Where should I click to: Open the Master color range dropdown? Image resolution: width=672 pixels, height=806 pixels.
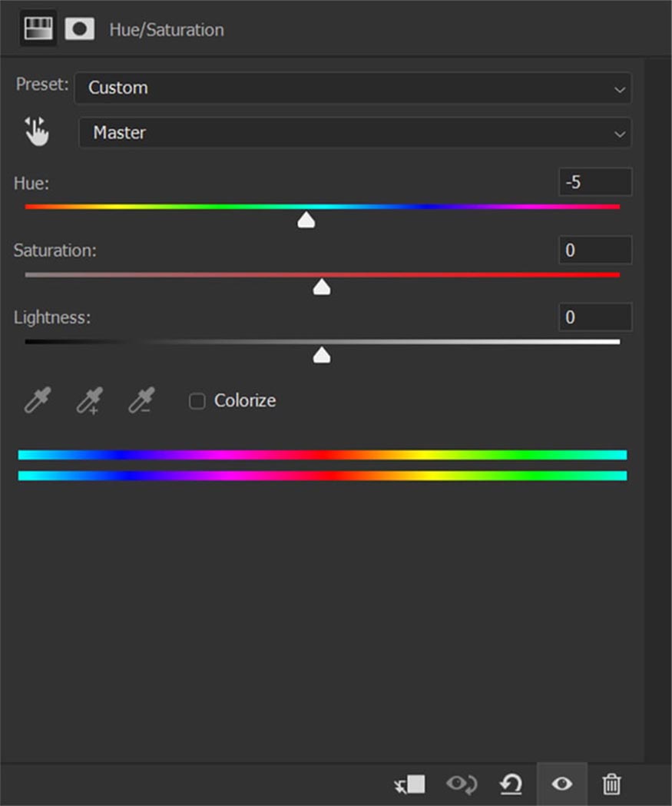coord(355,133)
